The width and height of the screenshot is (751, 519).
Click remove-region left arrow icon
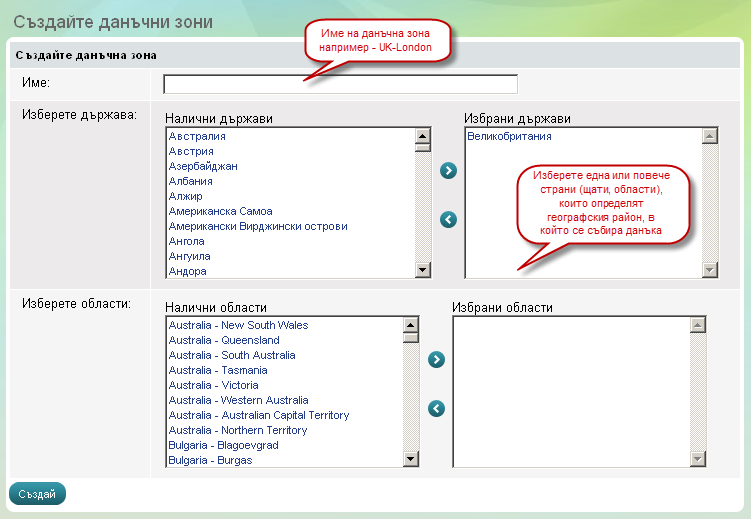[435, 408]
